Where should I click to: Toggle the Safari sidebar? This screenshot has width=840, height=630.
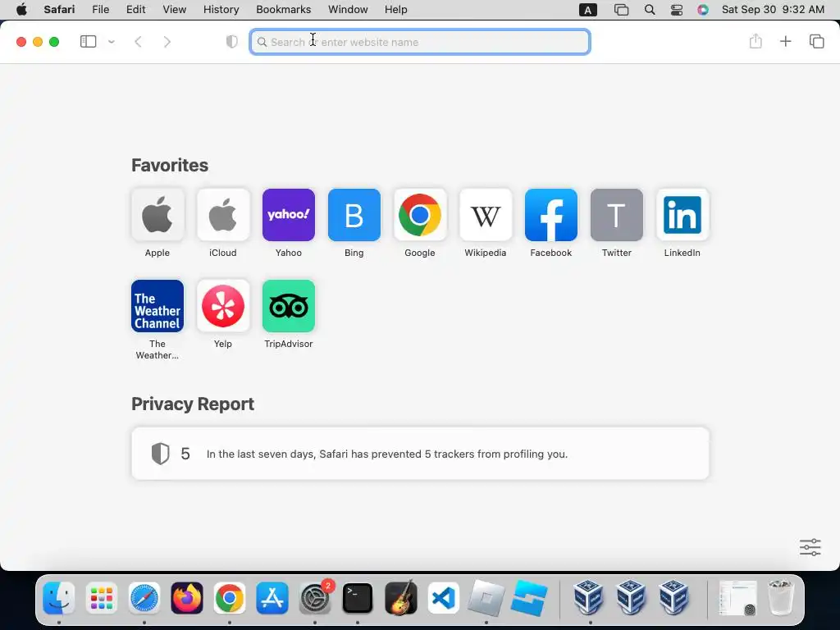[88, 41]
